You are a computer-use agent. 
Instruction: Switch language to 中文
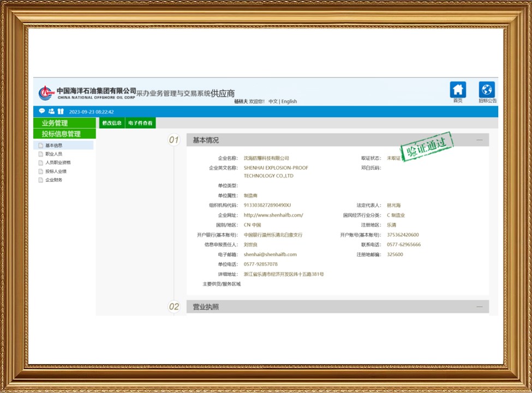click(x=273, y=102)
